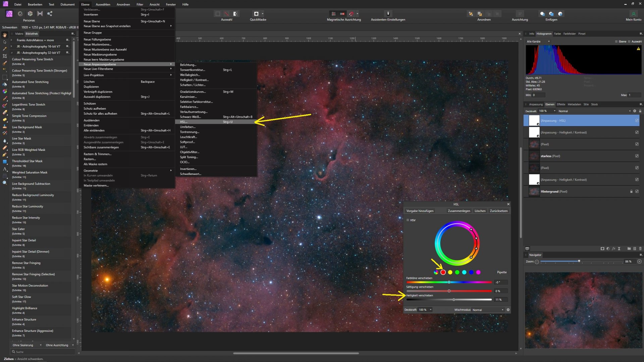The image size is (644, 362).
Task: Open Ohne Skalierung dropdown
Action: pos(26,345)
